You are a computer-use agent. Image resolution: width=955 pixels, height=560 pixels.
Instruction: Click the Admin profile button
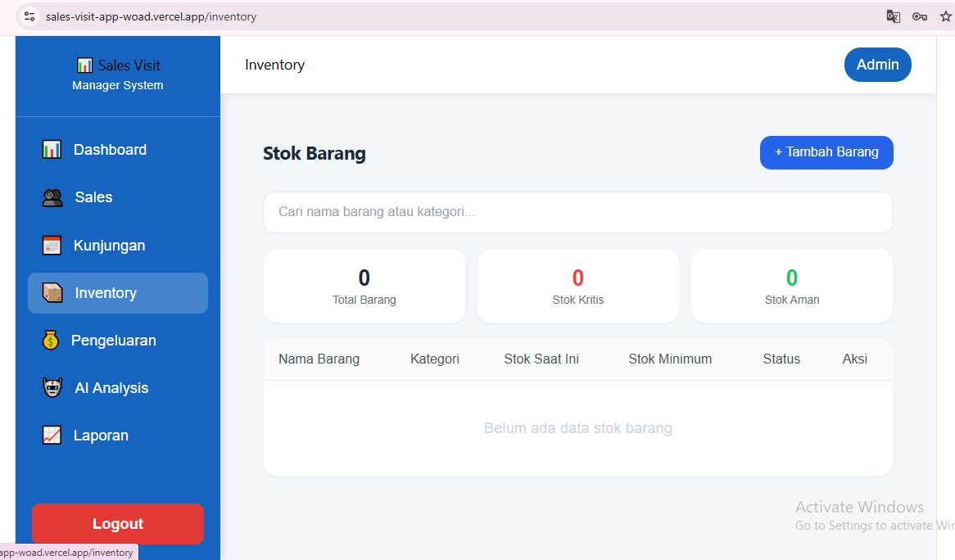(x=878, y=65)
